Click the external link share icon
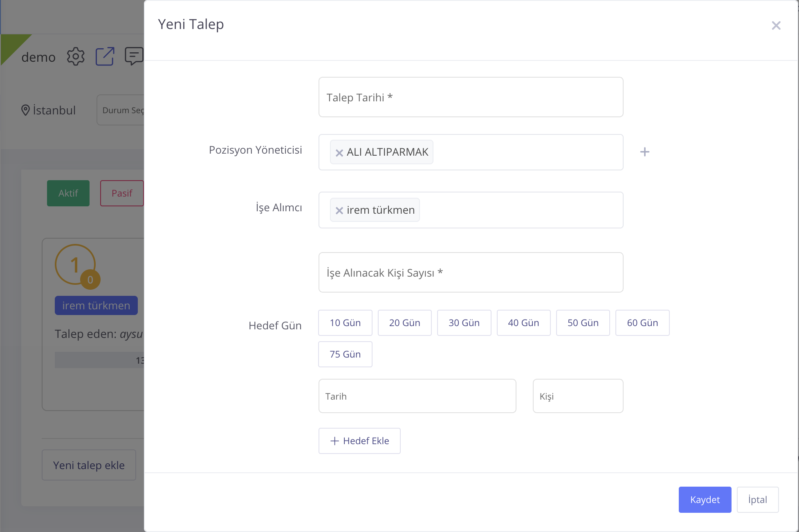Image resolution: width=799 pixels, height=532 pixels. [x=105, y=56]
